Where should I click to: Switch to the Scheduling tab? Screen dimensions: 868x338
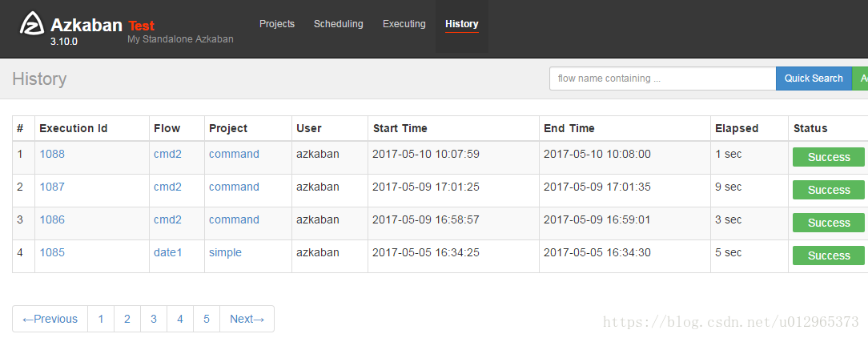tap(338, 24)
